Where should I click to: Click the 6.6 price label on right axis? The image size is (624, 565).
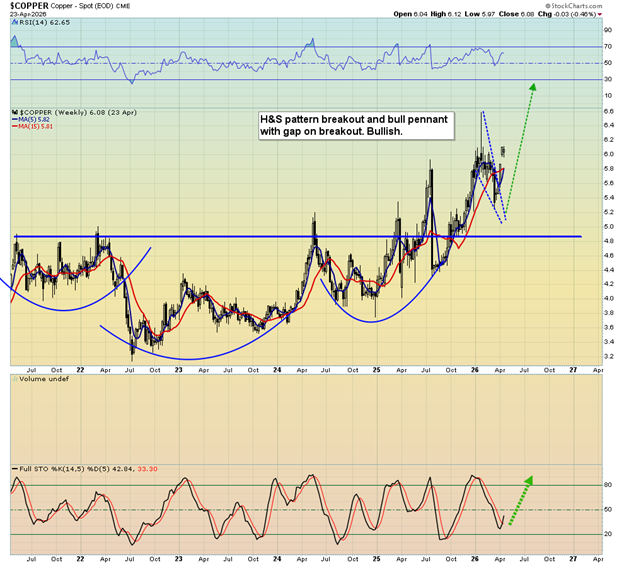pos(607,110)
